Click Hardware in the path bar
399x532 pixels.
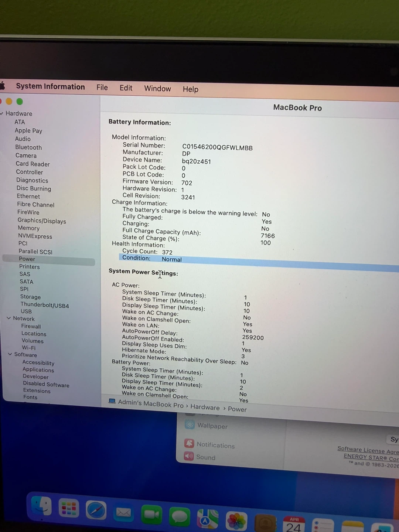tap(205, 407)
